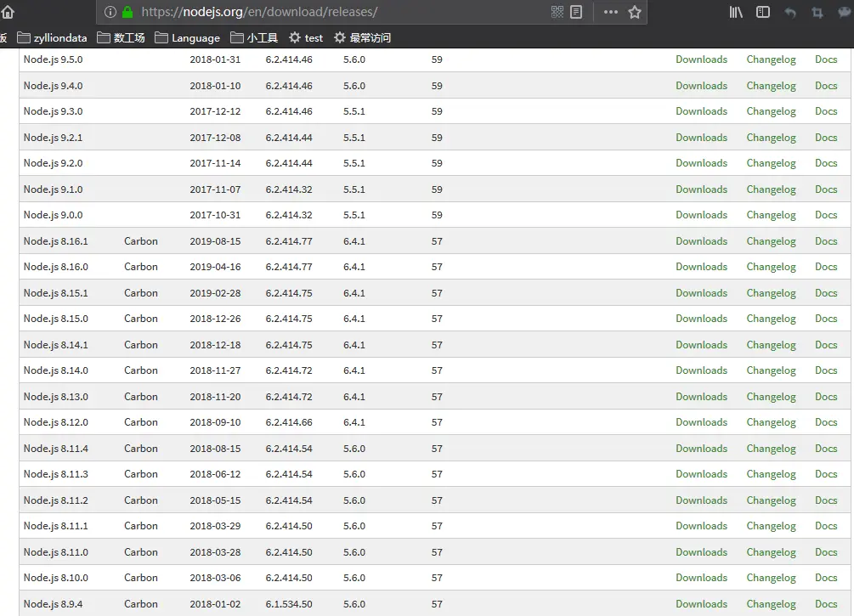
Task: Select module version '59' in 9.2.1 row
Action: tap(437, 138)
